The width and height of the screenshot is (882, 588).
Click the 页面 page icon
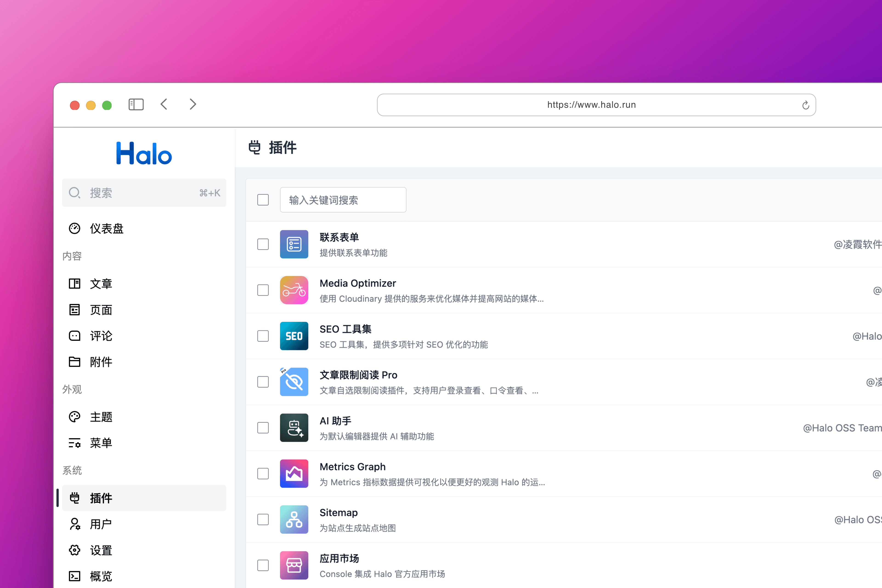[x=75, y=310]
